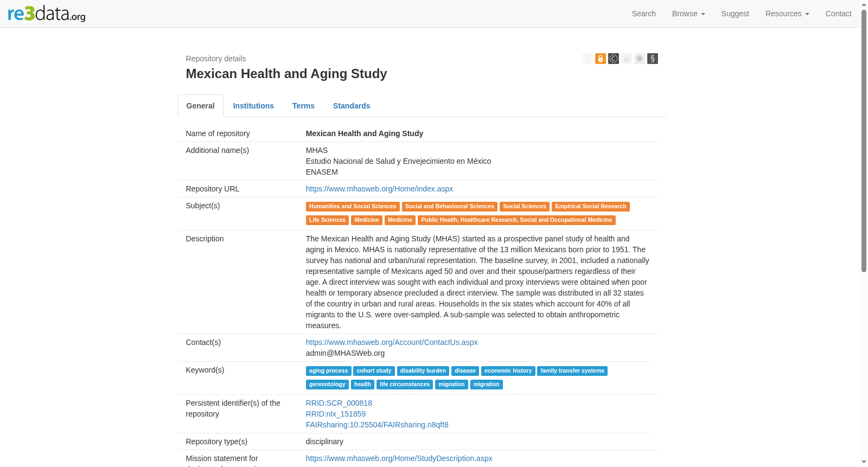Click the 'Life Sciences' subject tag
868x467 pixels.
tap(327, 220)
